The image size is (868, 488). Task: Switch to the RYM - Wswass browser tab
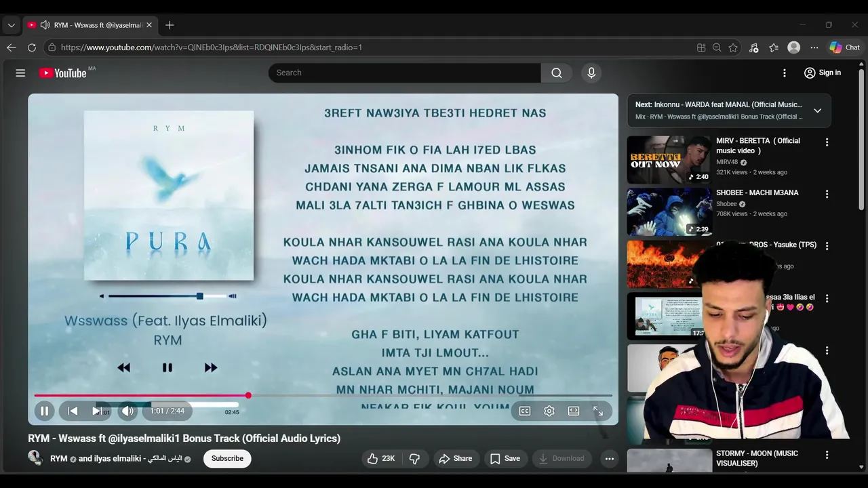coord(90,25)
